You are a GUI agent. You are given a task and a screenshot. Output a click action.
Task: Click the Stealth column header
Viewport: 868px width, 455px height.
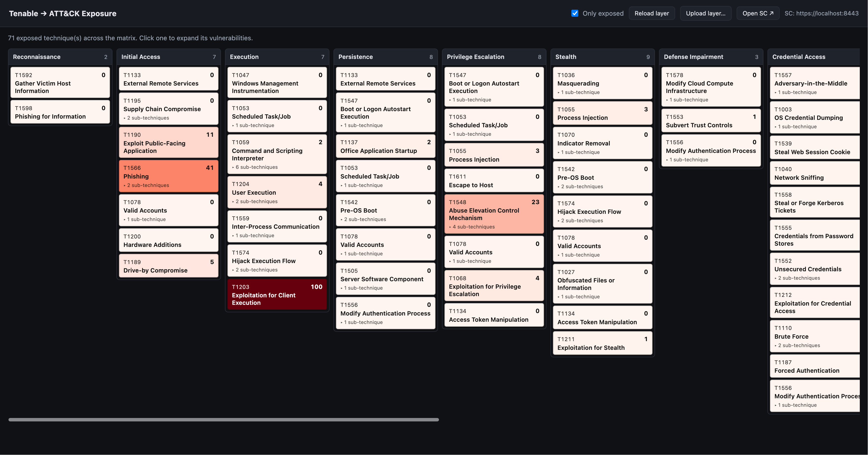pos(602,57)
